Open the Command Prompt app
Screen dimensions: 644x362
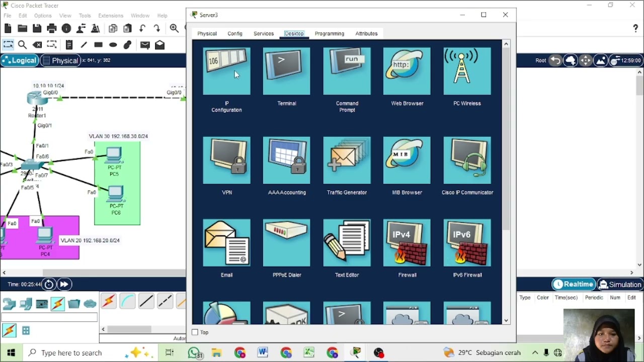pos(347,71)
